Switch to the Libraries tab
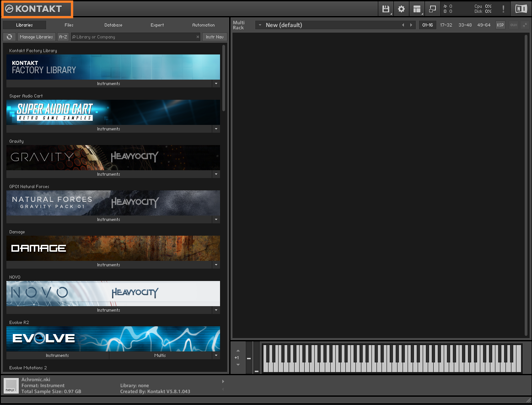 (x=24, y=25)
